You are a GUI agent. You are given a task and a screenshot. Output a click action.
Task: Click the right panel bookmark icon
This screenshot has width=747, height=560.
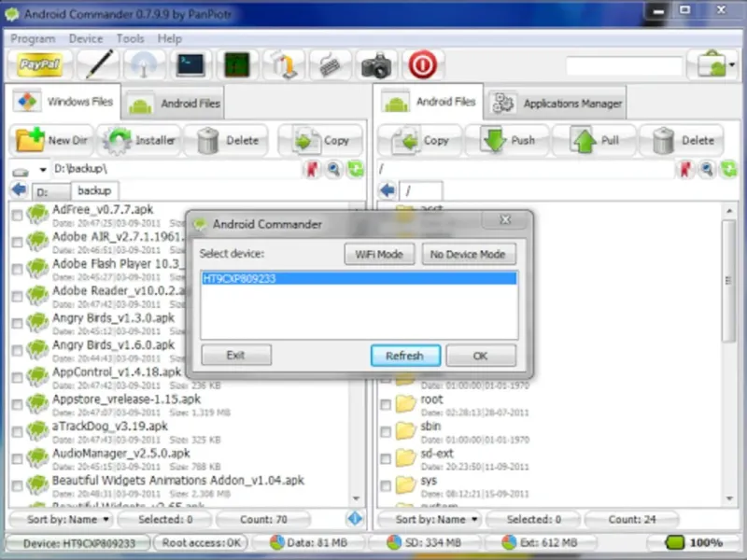(x=685, y=169)
